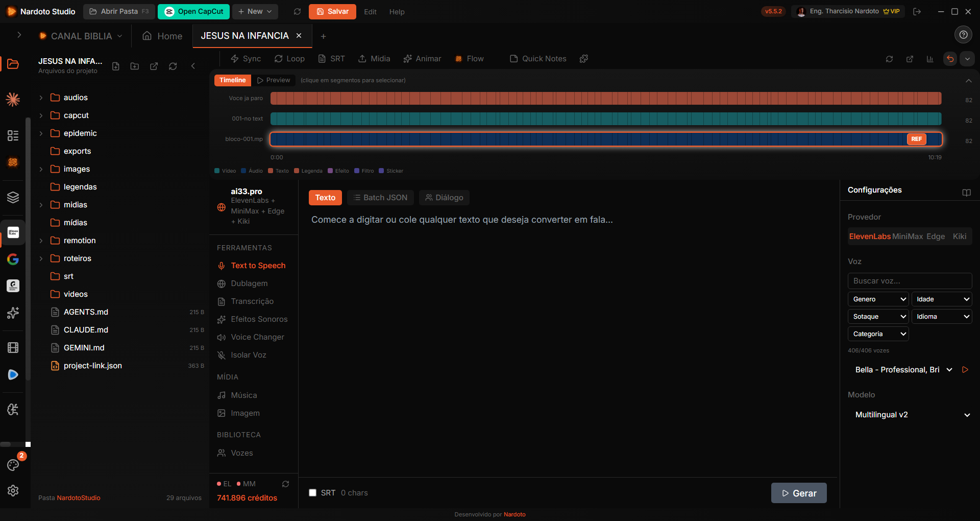This screenshot has width=980, height=521.
Task: Refresh the credits balance
Action: 286,484
